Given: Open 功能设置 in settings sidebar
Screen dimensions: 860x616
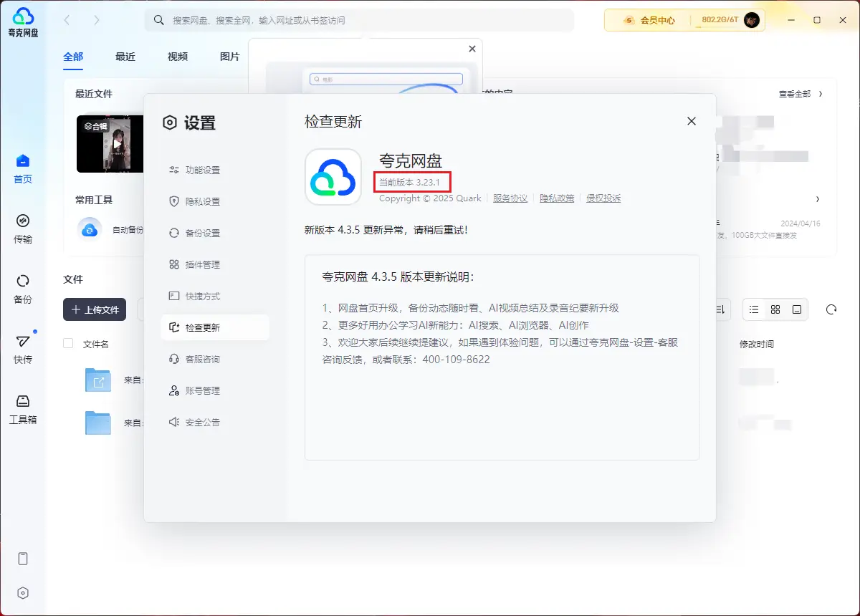Looking at the screenshot, I should [x=215, y=170].
